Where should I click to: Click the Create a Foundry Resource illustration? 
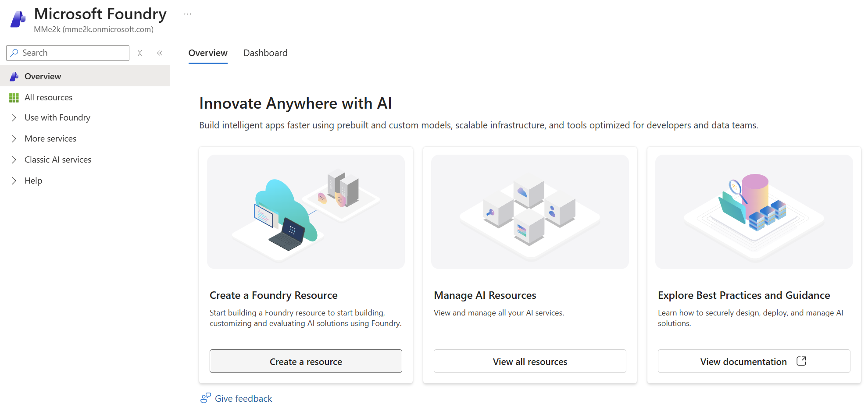point(306,212)
